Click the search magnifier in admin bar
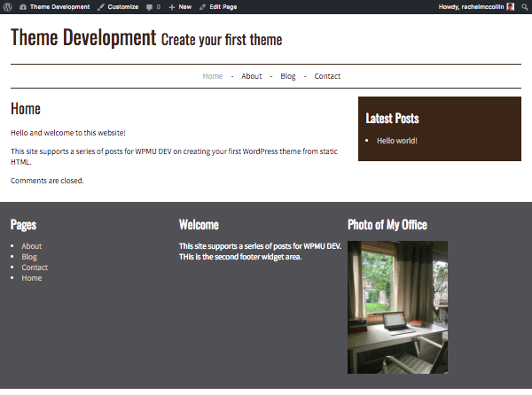 (525, 7)
